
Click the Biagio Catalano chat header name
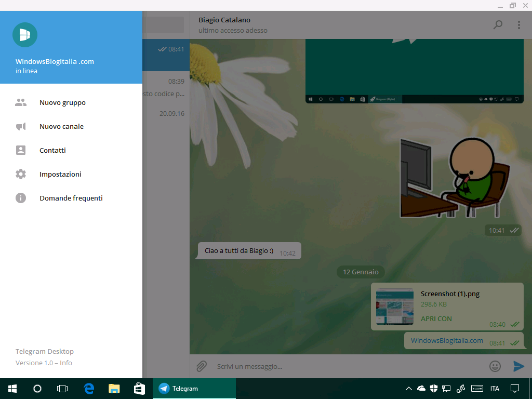point(224,20)
